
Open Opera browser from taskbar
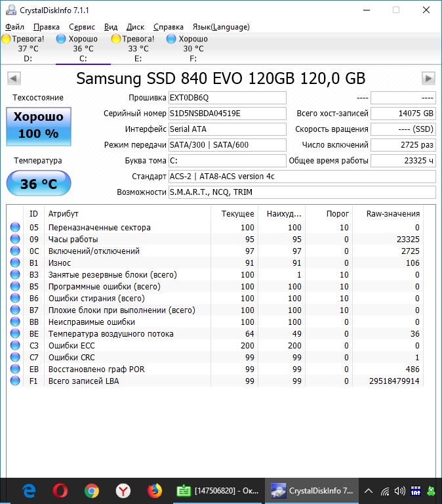[60, 491]
